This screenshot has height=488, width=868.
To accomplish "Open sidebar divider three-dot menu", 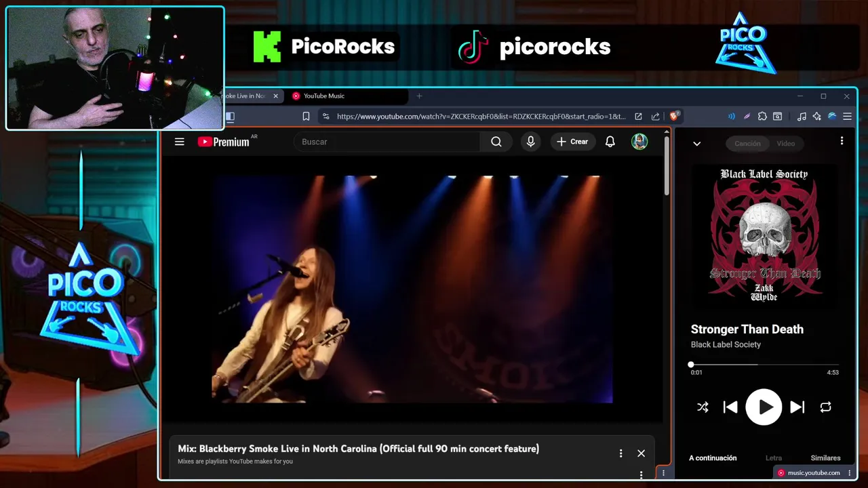I will click(x=663, y=473).
